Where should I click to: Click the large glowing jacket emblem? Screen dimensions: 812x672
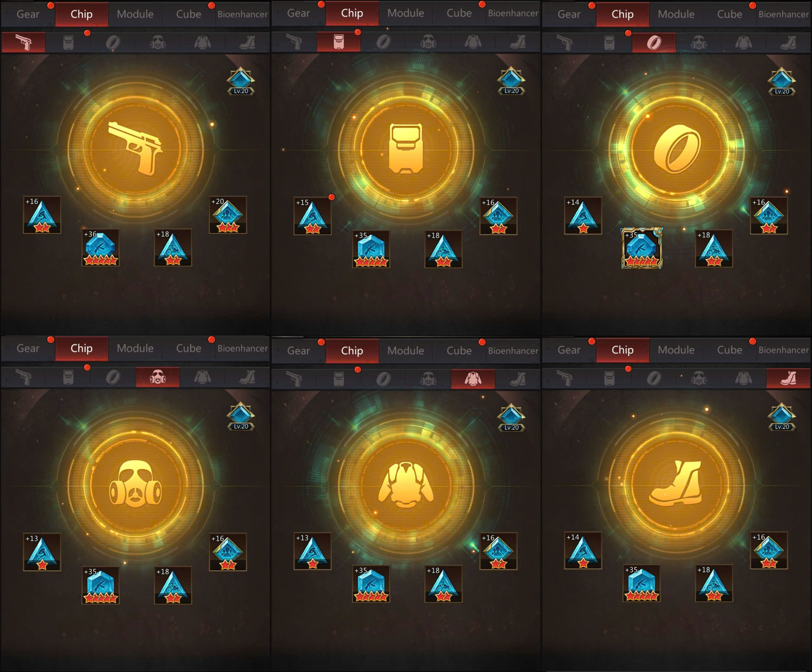pyautogui.click(x=406, y=485)
